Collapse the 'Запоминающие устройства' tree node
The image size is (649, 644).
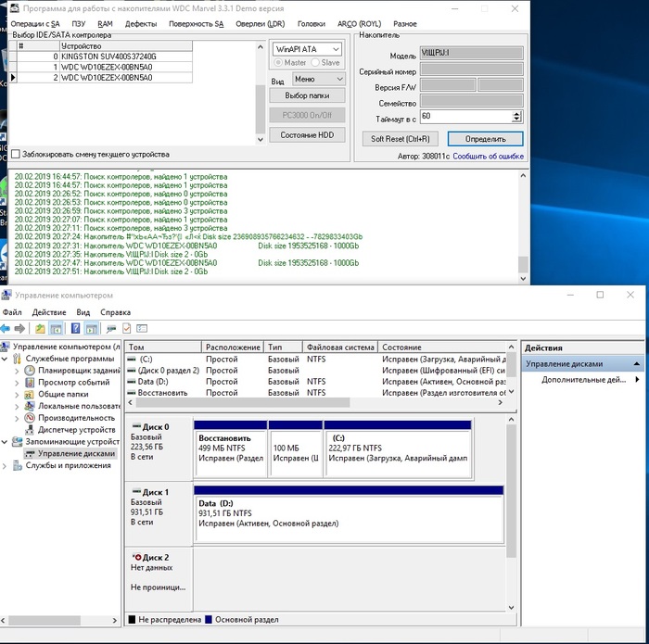[5, 442]
